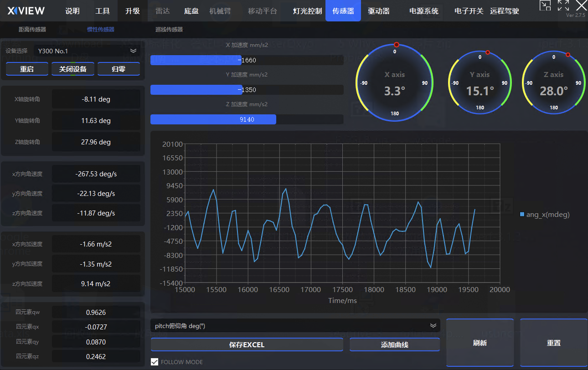
Task: Select the 惯性传感器 sub-tab
Action: (x=101, y=30)
